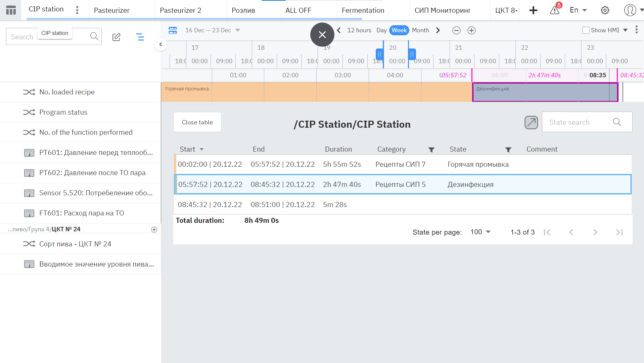This screenshot has width=644, height=363.
Task: Toggle the Category column filter
Action: coord(431,150)
